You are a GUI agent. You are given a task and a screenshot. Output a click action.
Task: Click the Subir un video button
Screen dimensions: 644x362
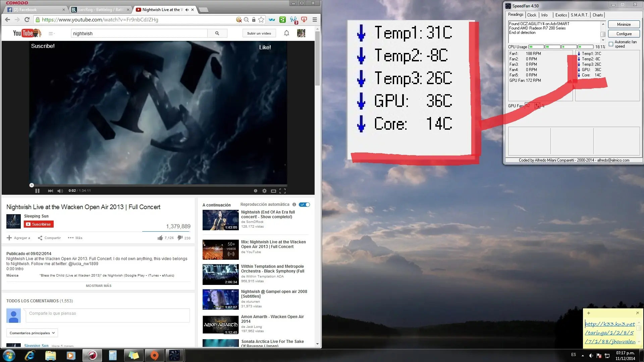click(x=259, y=33)
